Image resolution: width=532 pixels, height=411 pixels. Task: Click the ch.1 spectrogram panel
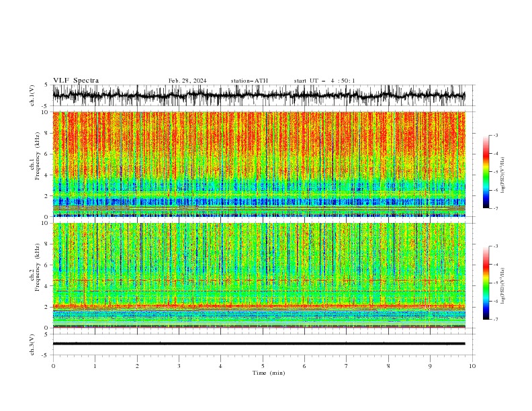pos(259,164)
